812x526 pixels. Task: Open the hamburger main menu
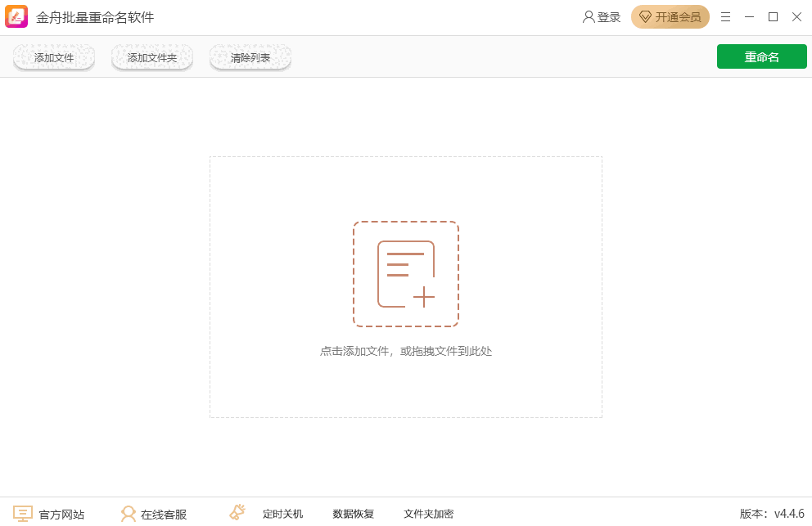coord(725,17)
